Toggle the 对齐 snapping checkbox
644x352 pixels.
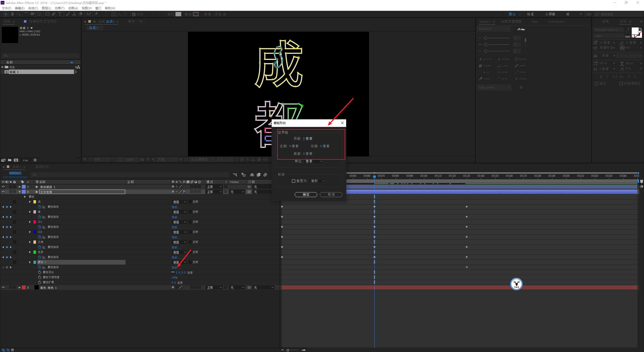click(x=134, y=14)
